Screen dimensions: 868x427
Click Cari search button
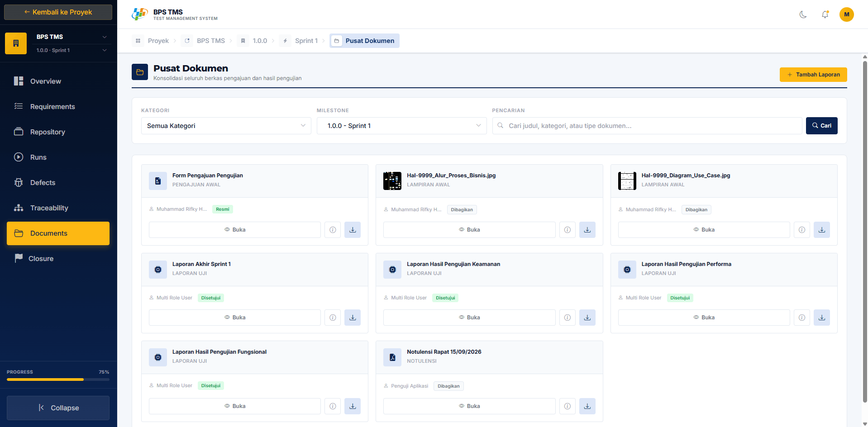tap(821, 126)
